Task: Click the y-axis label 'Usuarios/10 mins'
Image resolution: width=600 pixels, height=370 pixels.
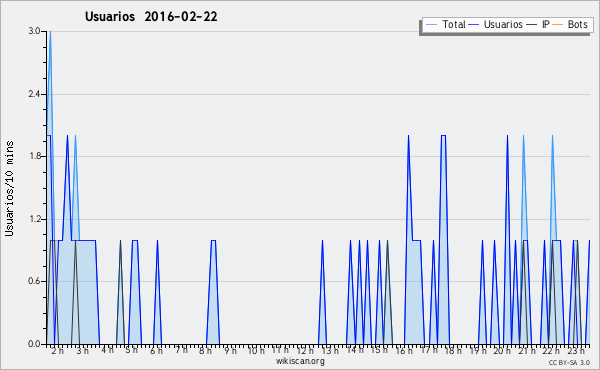Action: tap(9, 188)
